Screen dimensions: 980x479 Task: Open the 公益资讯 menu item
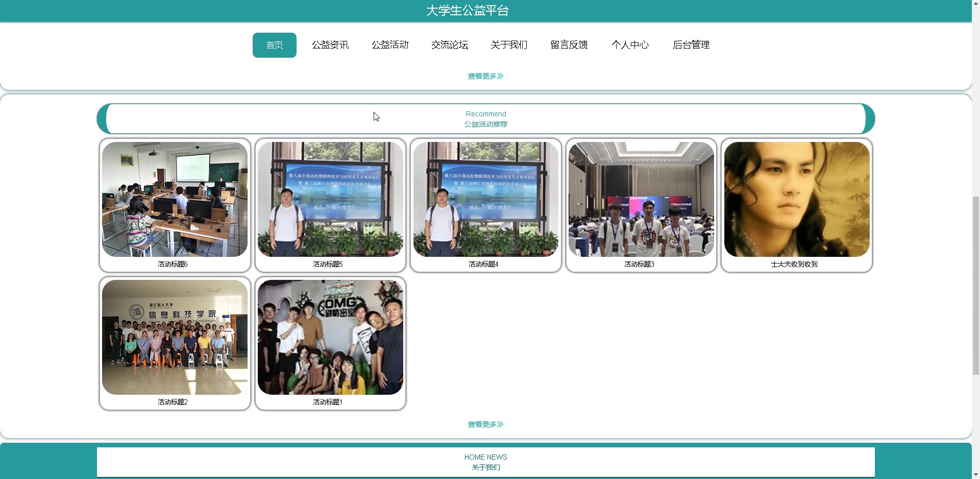(330, 45)
